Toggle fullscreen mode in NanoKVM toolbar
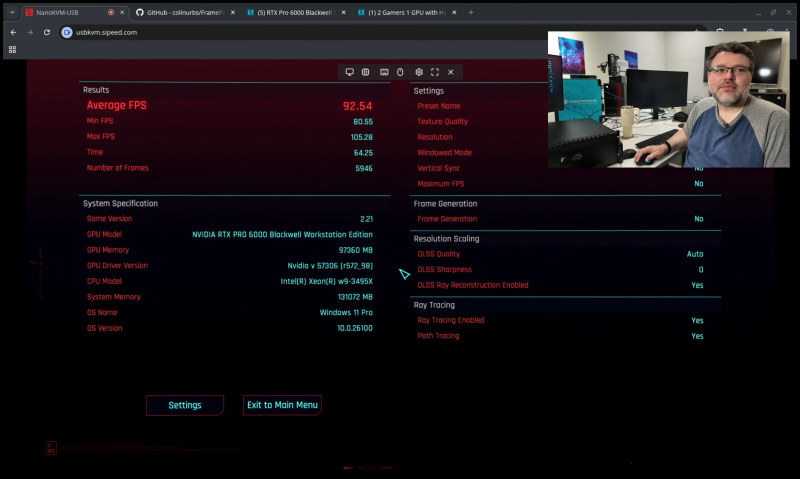This screenshot has height=479, width=800. click(435, 72)
